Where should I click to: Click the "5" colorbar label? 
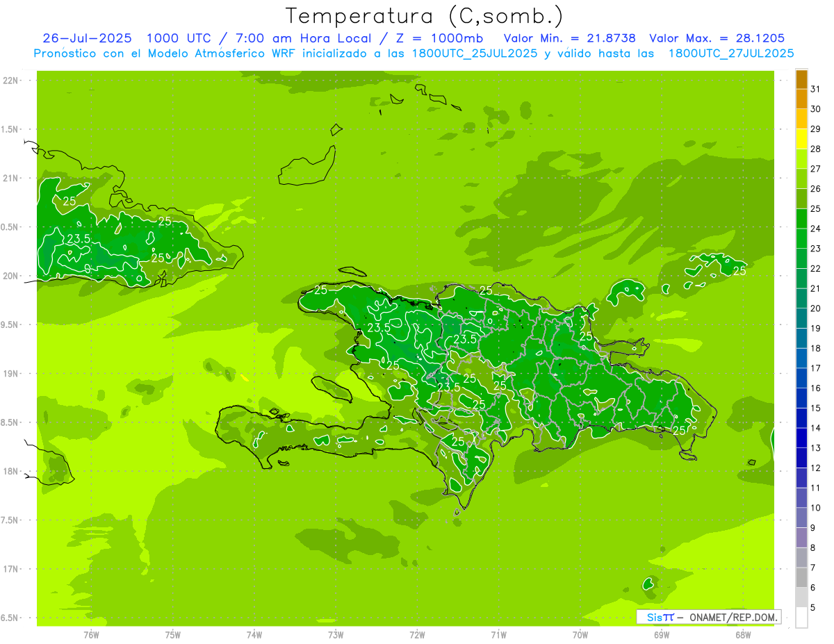point(813,608)
